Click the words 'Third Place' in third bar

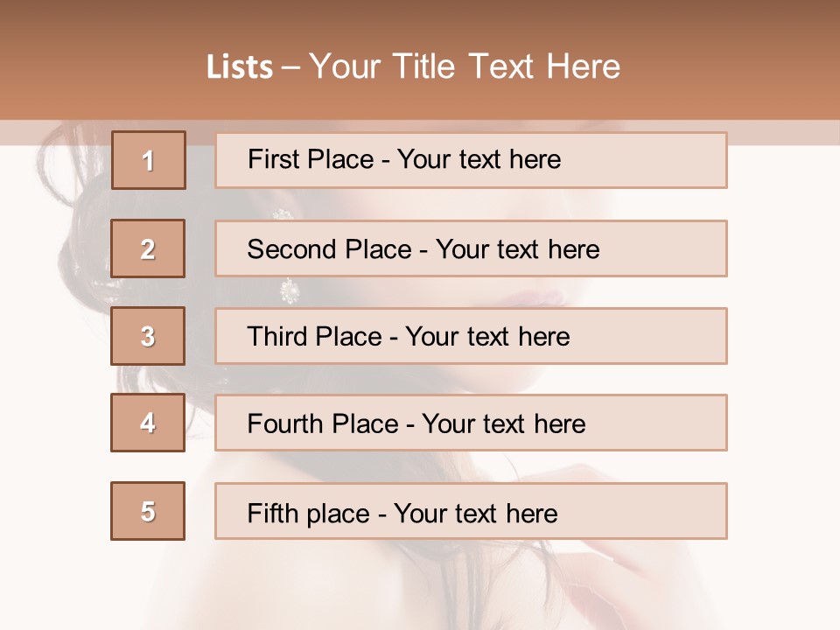(314, 336)
